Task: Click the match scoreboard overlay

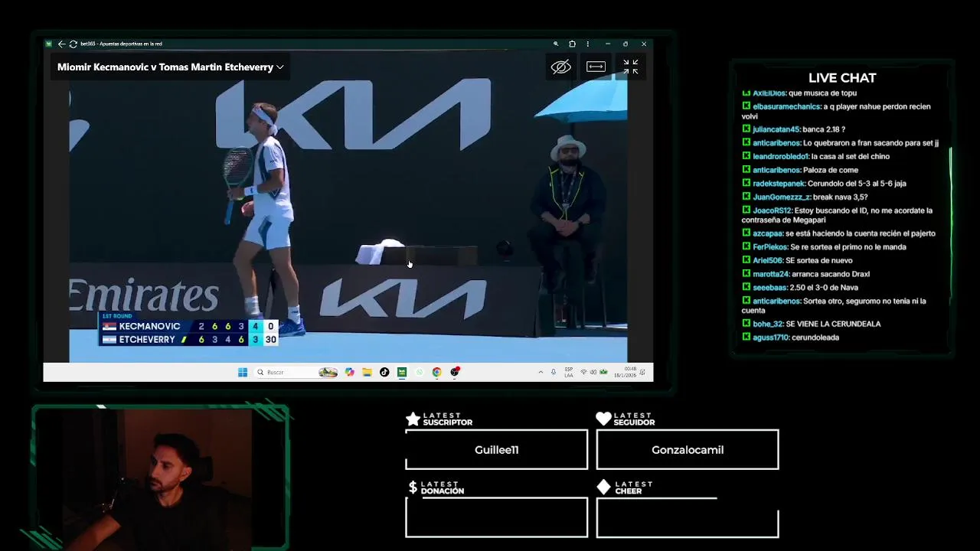Action: 188,329
